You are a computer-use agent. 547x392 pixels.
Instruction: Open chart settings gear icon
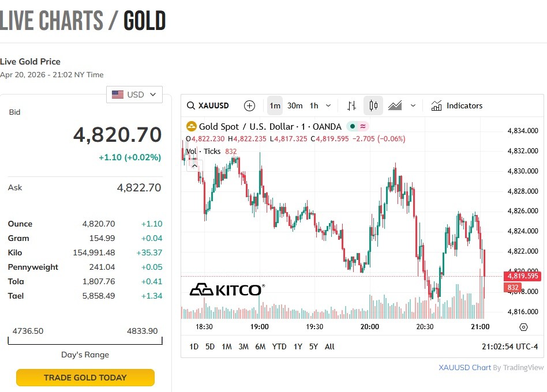(523, 327)
